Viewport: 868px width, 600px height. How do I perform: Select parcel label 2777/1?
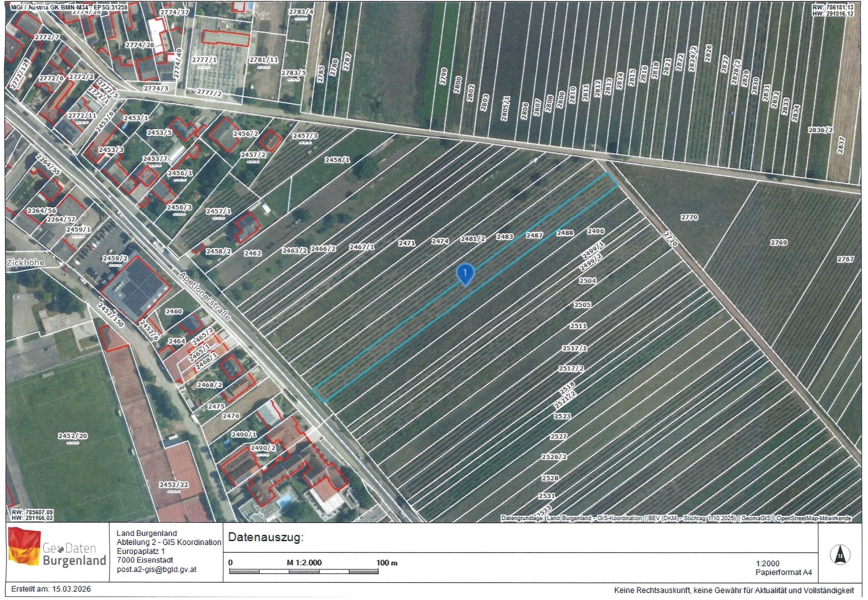coord(204,60)
